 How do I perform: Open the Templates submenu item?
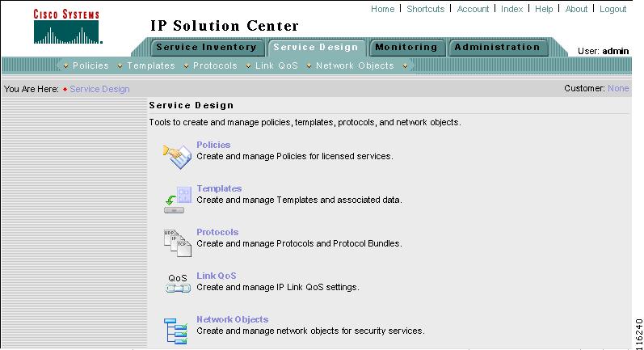click(151, 65)
